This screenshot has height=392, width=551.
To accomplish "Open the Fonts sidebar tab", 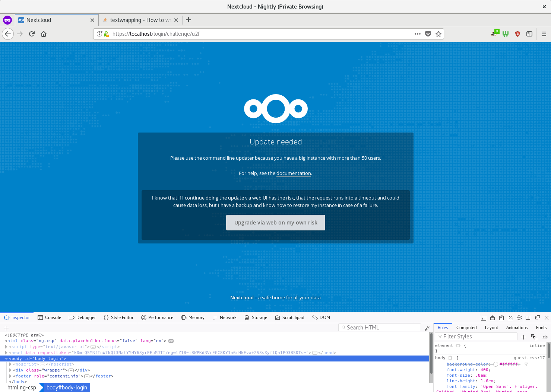I will point(541,328).
